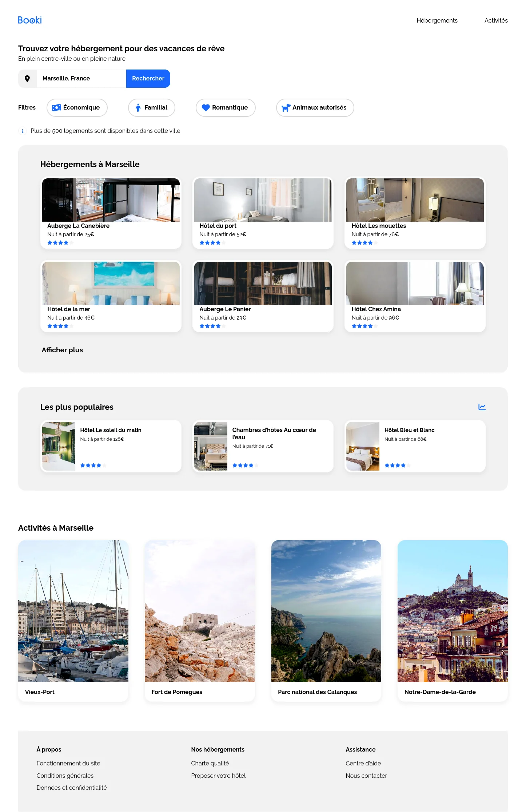Open Proposer votre hôtel link

pos(218,776)
